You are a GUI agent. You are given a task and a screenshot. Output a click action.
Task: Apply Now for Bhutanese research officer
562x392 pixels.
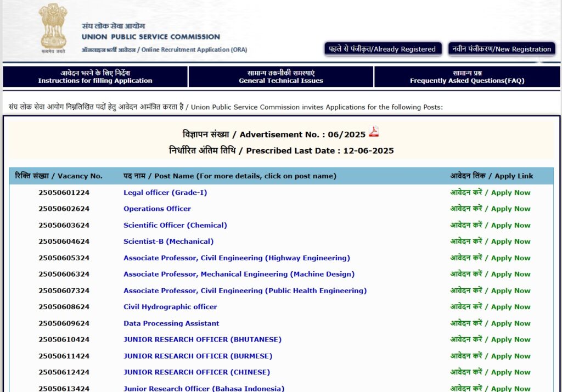pos(490,340)
